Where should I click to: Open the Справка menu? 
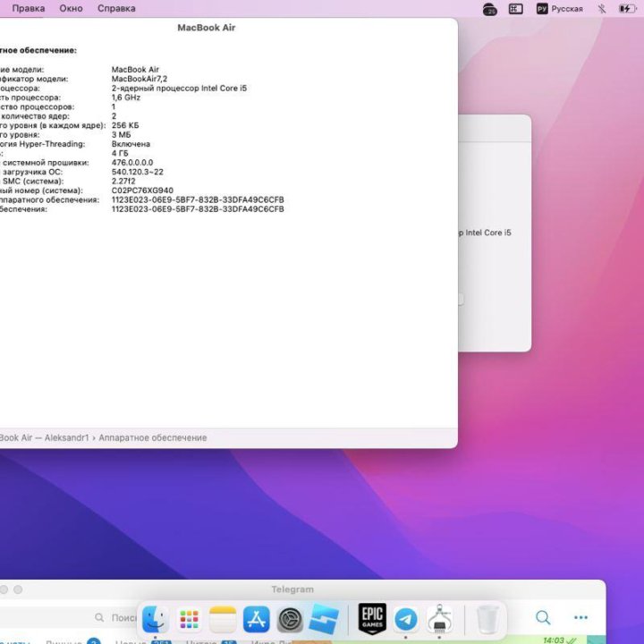pyautogui.click(x=116, y=8)
